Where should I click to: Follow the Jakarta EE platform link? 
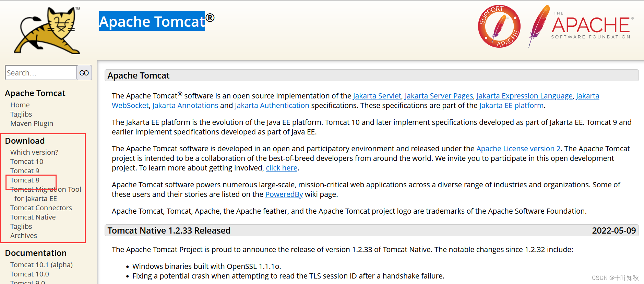point(511,106)
